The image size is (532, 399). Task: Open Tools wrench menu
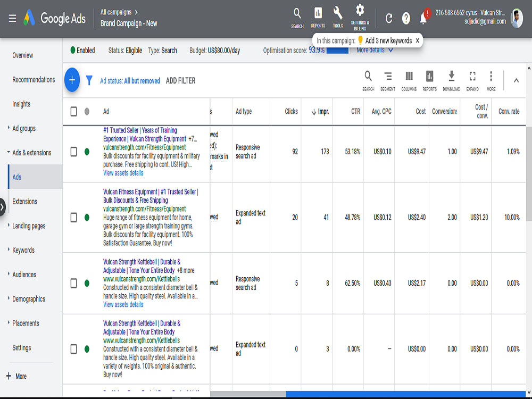click(338, 18)
